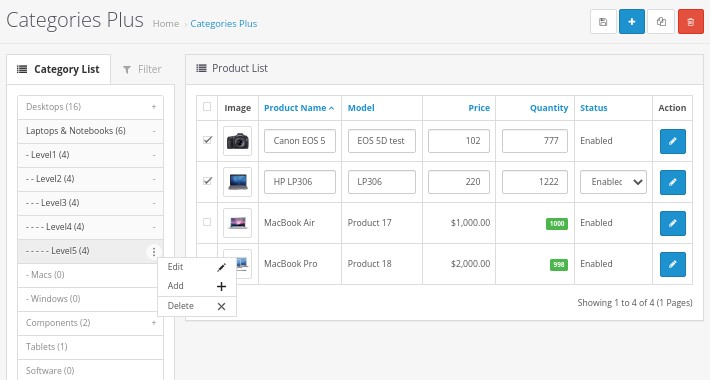Click the X icon beside Delete
The height and width of the screenshot is (380, 710).
pos(221,307)
